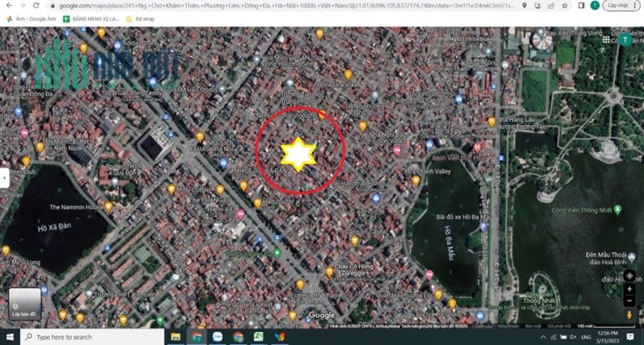Switch map layer via Lớp bản đồ thumbnail
The height and width of the screenshot is (345, 644).
25,304
